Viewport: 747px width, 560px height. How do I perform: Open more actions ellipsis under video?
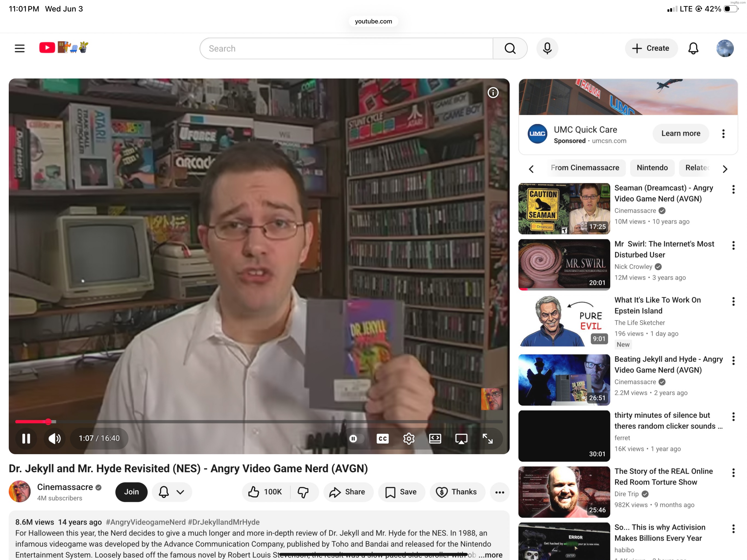click(500, 492)
